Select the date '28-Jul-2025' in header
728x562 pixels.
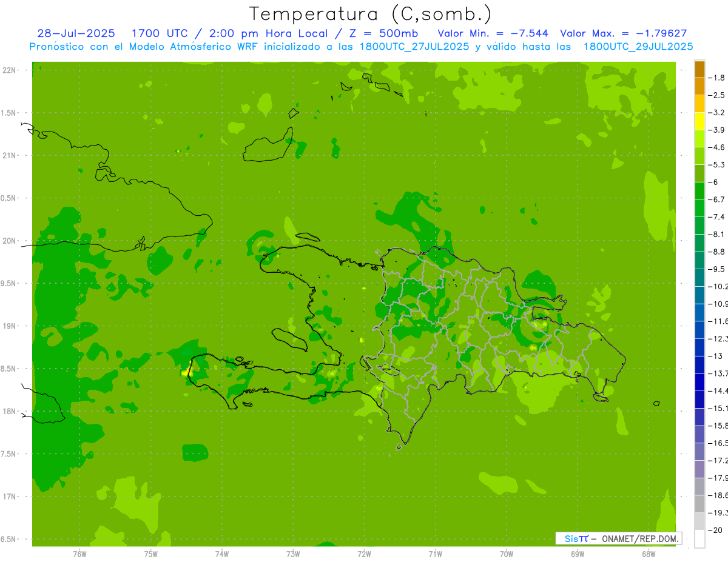coord(76,33)
